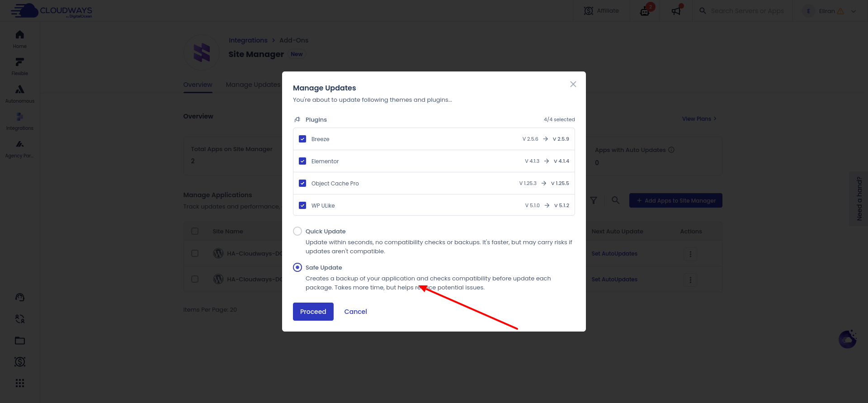Open the announcements megaphone icon
Screen dimensions: 868x403
(676, 11)
